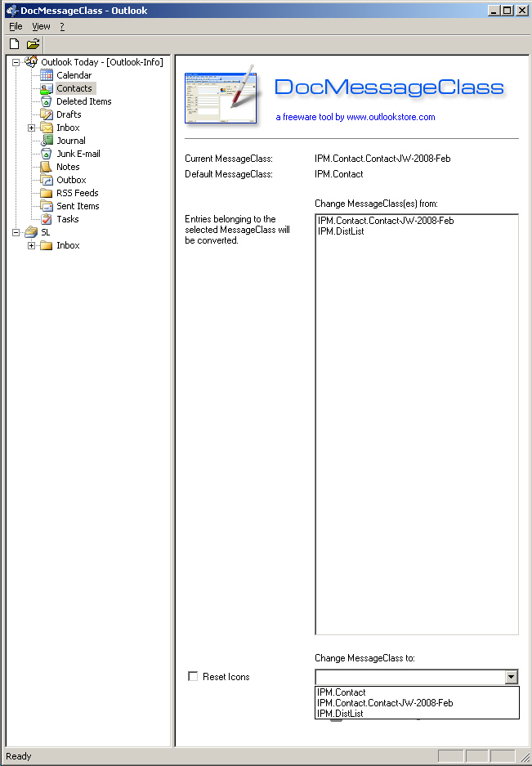Click the Tasks folder icon
Screen dimensions: 532x766
point(47,219)
